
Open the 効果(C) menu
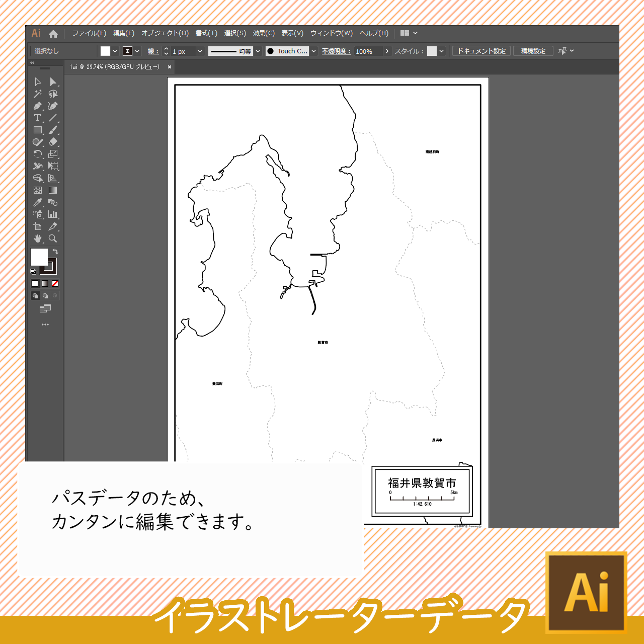click(x=264, y=33)
